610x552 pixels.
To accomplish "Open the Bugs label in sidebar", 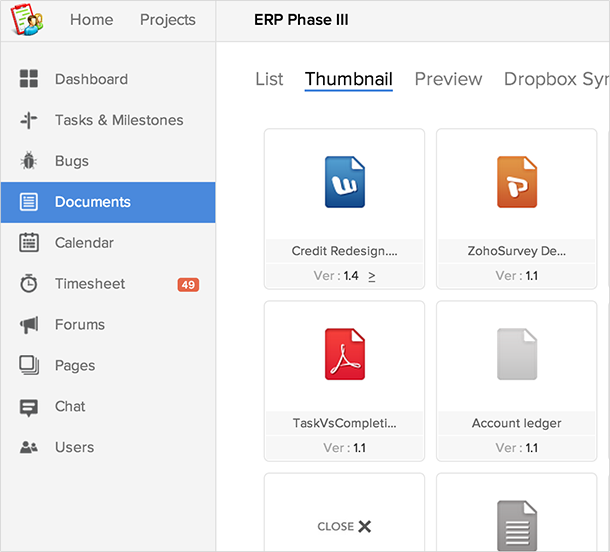I will click(x=72, y=161).
